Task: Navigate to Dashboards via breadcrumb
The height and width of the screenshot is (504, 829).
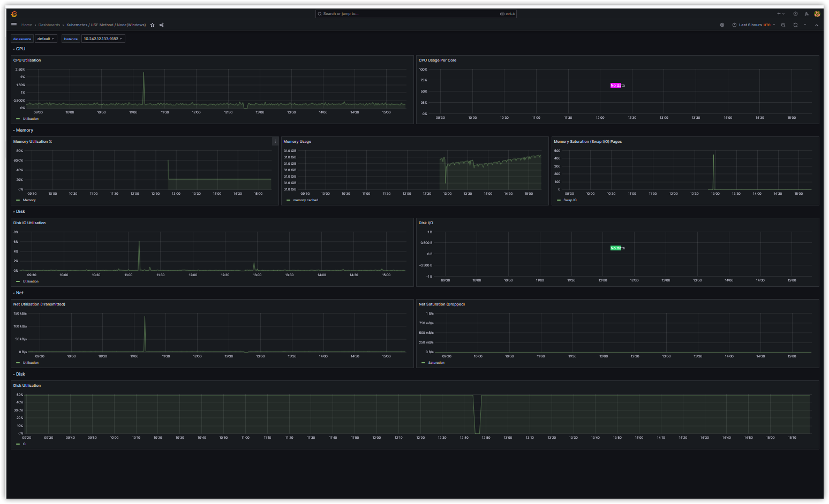Action: 49,25
